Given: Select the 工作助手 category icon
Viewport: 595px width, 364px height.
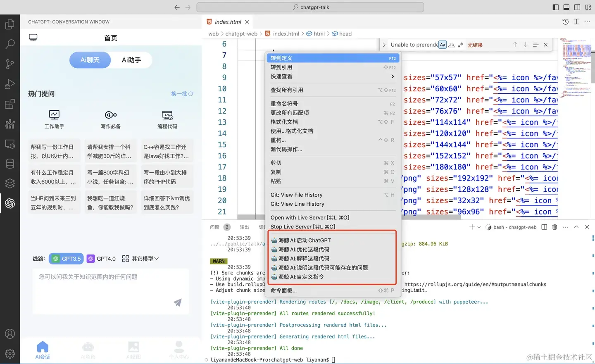Looking at the screenshot, I should coord(54,114).
